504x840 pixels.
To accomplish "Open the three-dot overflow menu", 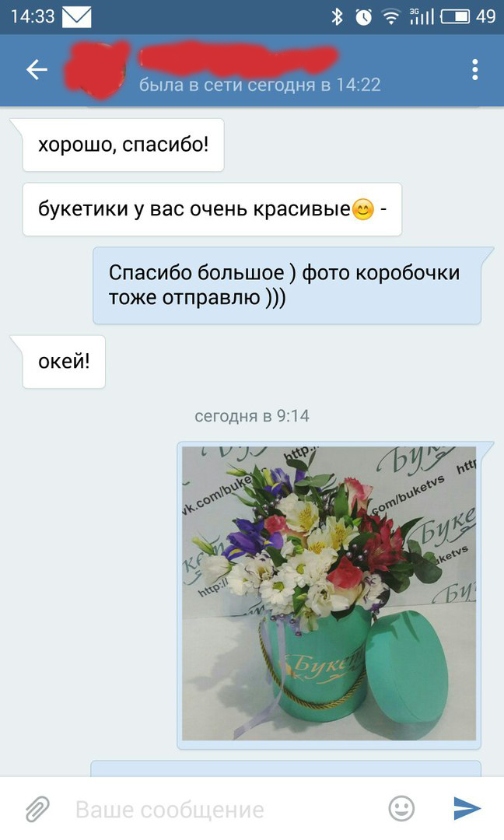I will pyautogui.click(x=474, y=70).
